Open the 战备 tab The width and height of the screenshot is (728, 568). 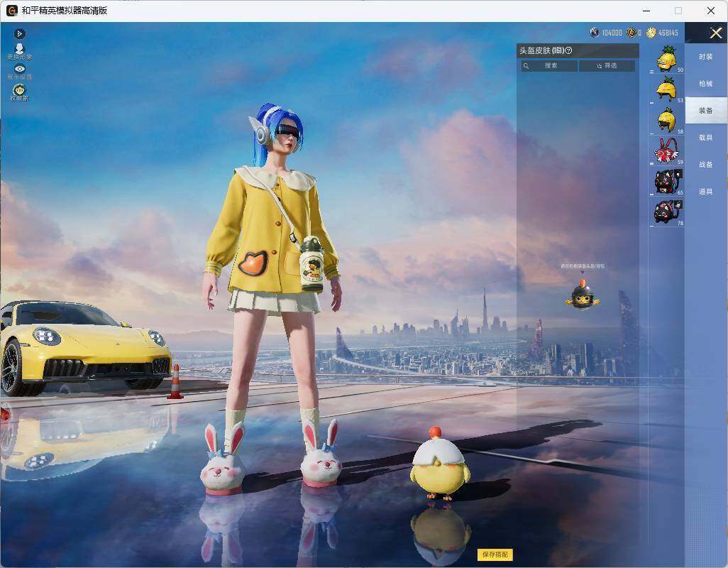pyautogui.click(x=706, y=165)
